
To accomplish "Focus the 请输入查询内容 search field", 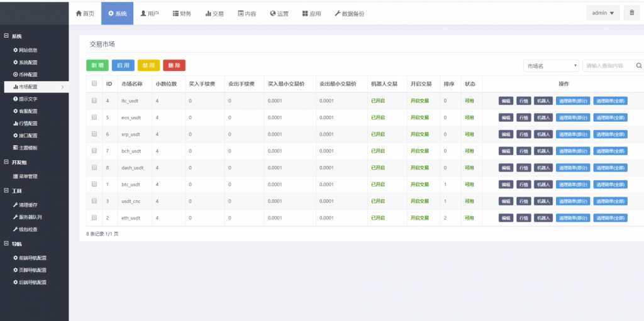I will coord(608,65).
